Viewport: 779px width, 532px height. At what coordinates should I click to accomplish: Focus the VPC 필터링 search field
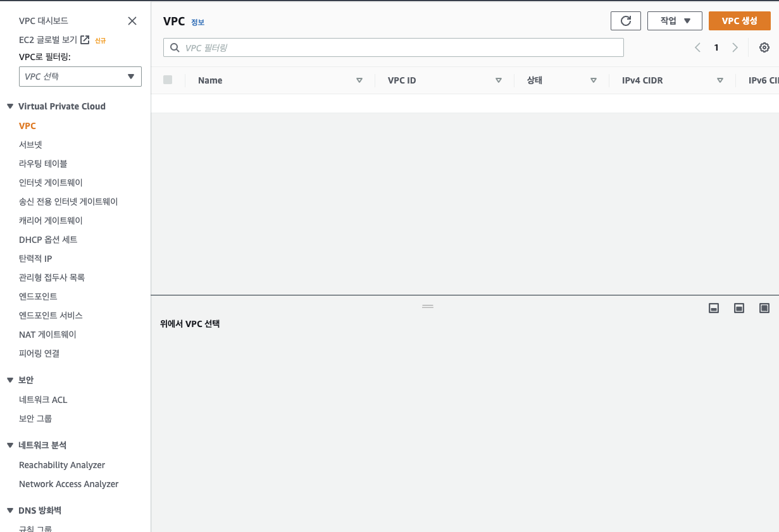tap(394, 47)
